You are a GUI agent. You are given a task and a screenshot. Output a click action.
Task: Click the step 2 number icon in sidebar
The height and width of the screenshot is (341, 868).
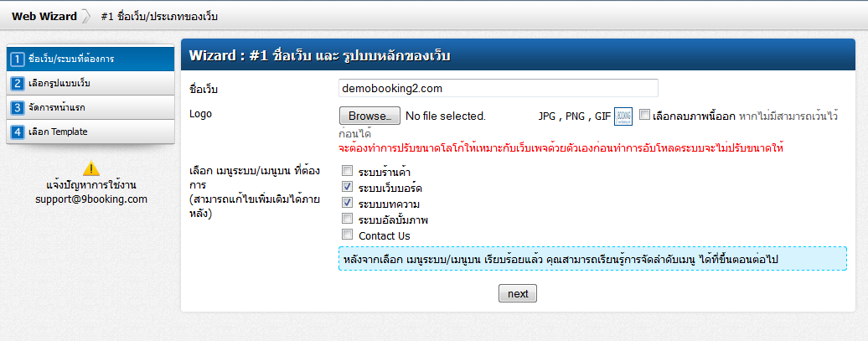tap(18, 84)
